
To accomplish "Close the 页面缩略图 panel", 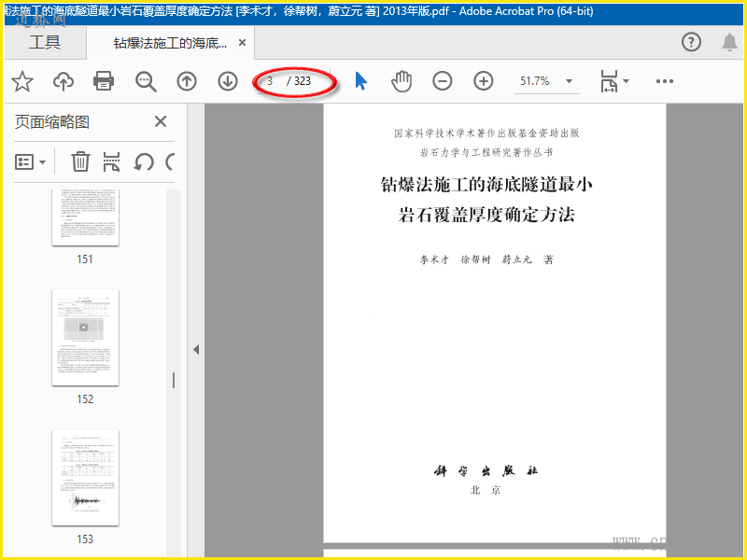I will [x=161, y=121].
